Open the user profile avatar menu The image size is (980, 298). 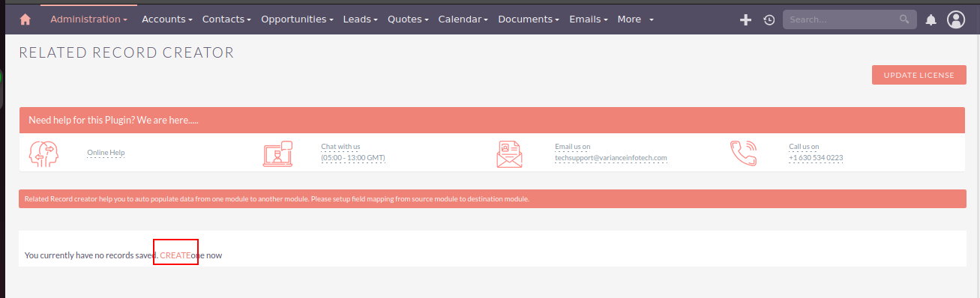click(x=956, y=19)
